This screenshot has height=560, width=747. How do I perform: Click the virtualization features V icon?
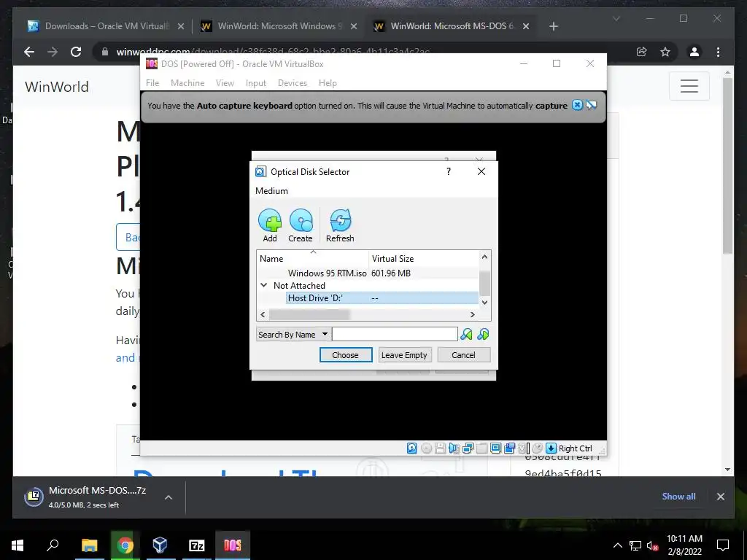point(524,448)
